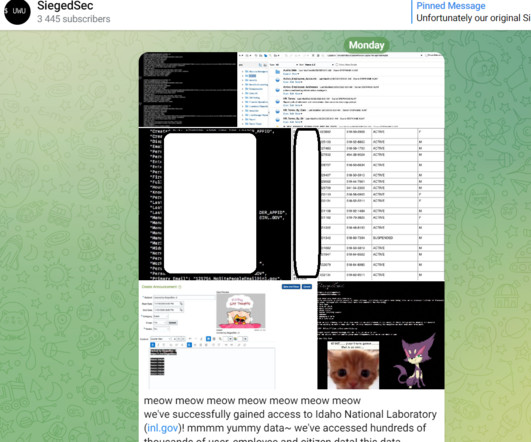Image resolution: width=531 pixels, height=442 pixels.
Task: Open the Pinned Message banner
Action: coord(471,12)
